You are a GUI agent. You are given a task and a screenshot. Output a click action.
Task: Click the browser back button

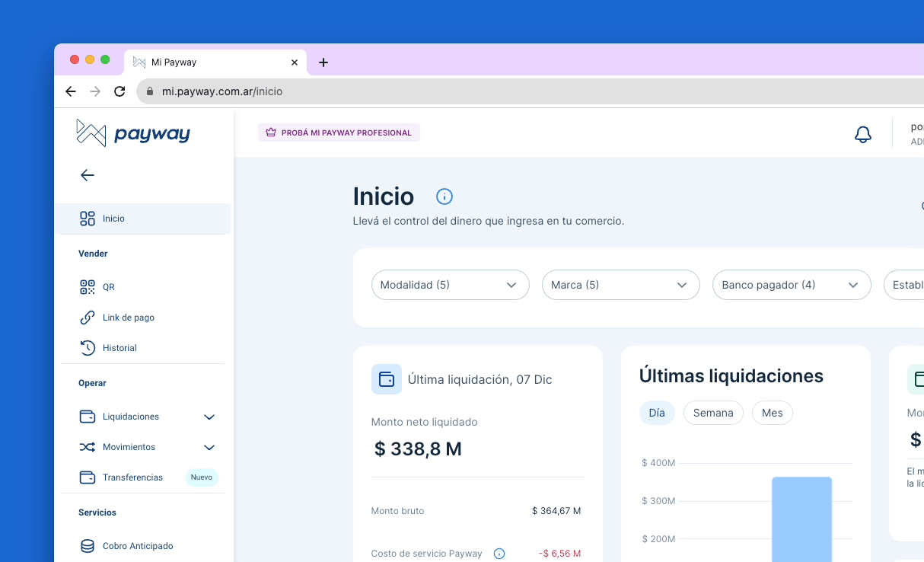coord(71,91)
